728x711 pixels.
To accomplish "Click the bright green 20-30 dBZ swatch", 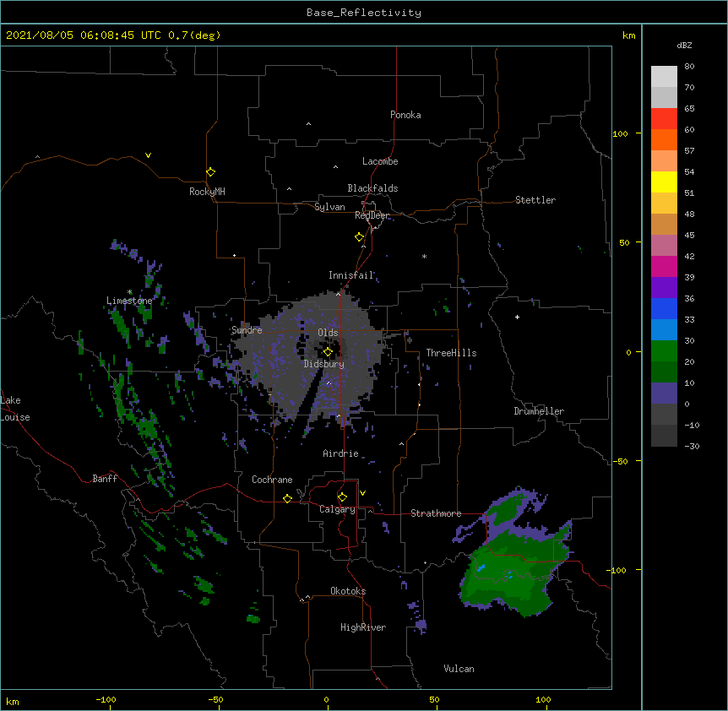I will point(664,351).
